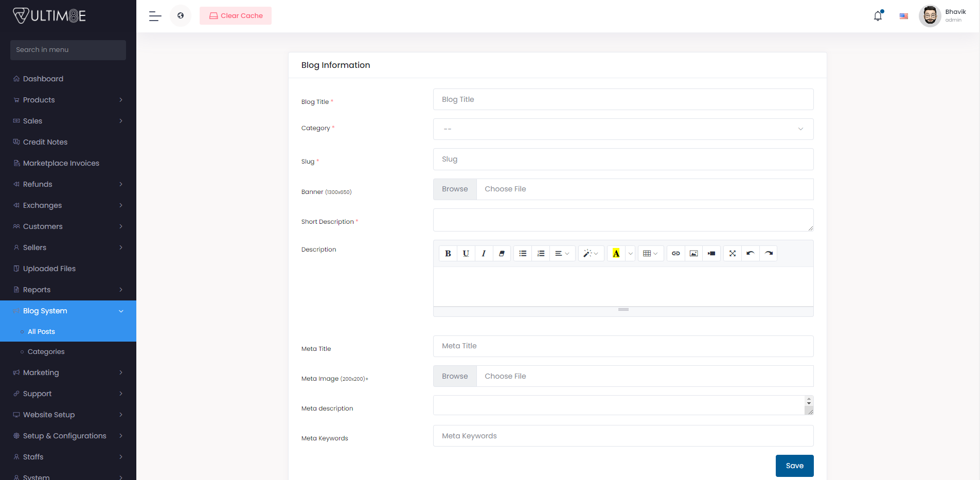Click the insert video icon
Image resolution: width=980 pixels, height=480 pixels.
711,254
